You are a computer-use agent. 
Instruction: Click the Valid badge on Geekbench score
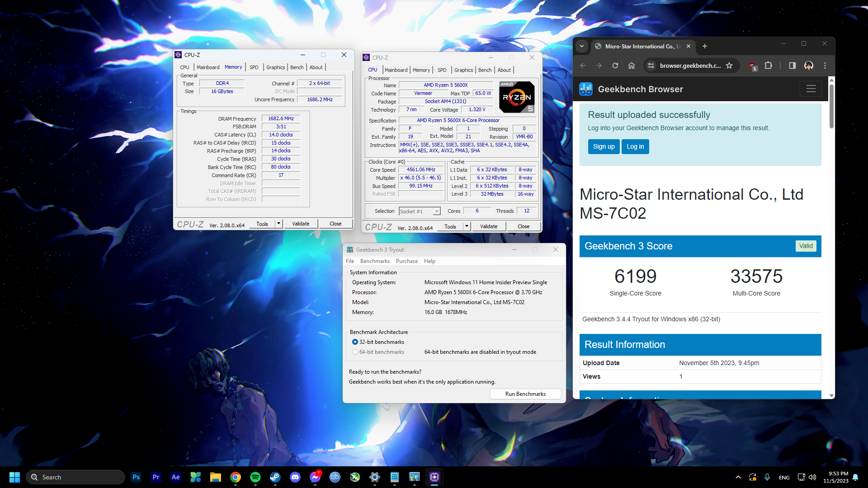click(x=806, y=246)
